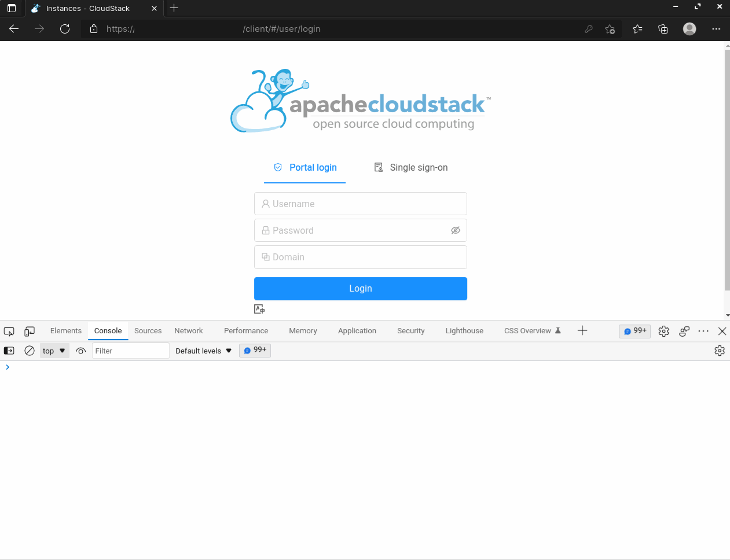Open the Console settings gear
The height and width of the screenshot is (560, 730).
click(720, 351)
